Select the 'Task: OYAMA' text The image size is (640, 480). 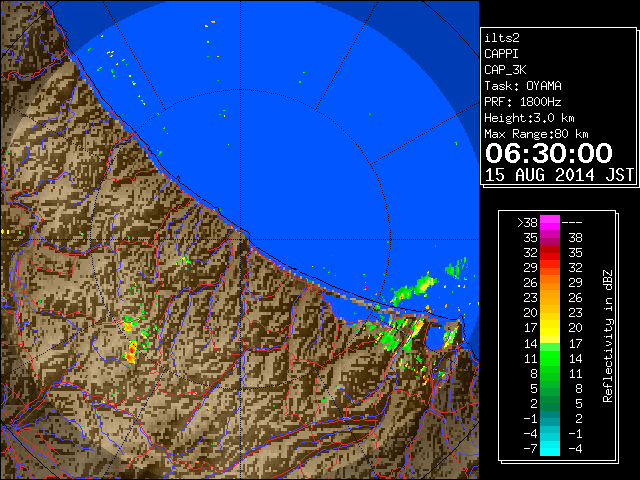(x=523, y=86)
